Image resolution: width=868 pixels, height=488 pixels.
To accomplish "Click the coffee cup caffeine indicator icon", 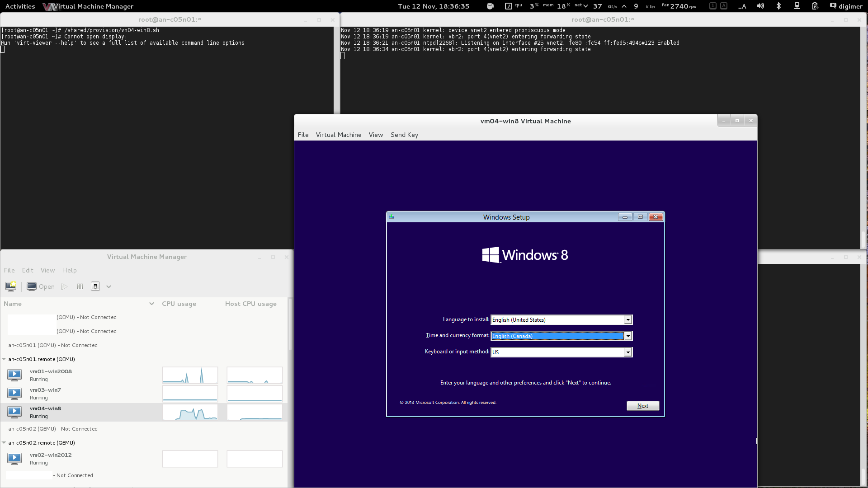I will point(490,6).
